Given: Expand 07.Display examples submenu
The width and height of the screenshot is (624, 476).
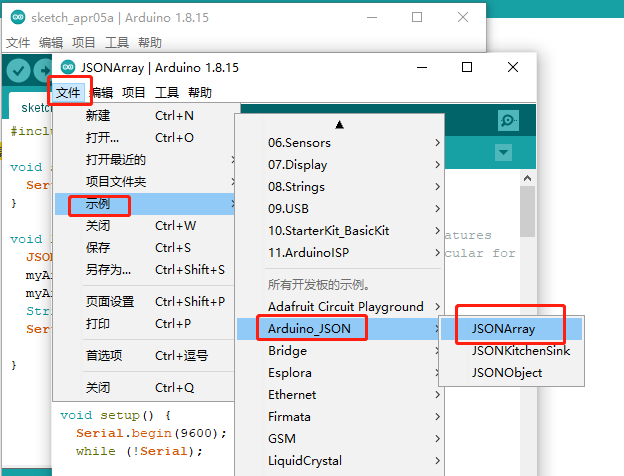Looking at the screenshot, I should [340, 164].
